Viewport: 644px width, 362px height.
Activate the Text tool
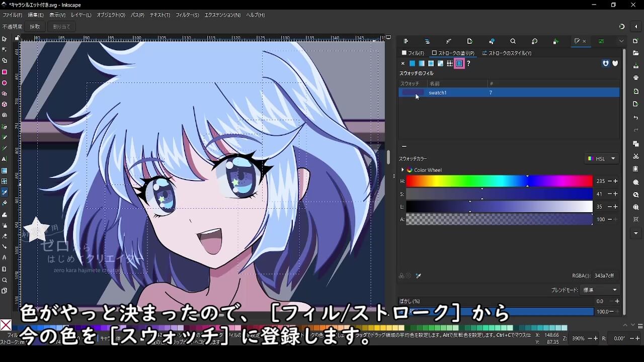click(5, 159)
